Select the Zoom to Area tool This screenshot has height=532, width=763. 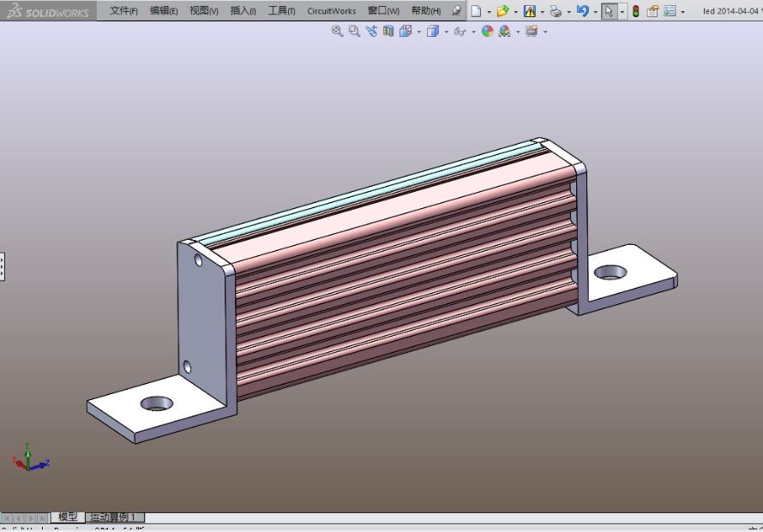[x=354, y=31]
